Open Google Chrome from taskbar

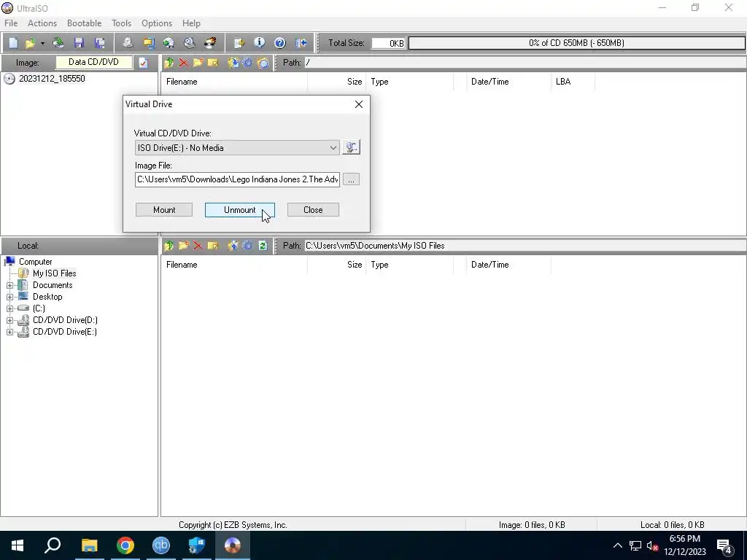pyautogui.click(x=125, y=545)
